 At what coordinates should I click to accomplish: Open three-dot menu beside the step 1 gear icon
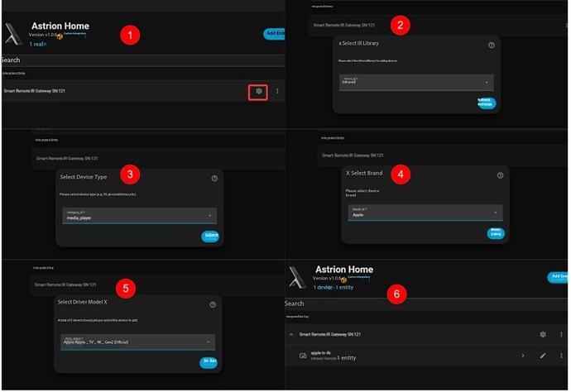(x=277, y=91)
